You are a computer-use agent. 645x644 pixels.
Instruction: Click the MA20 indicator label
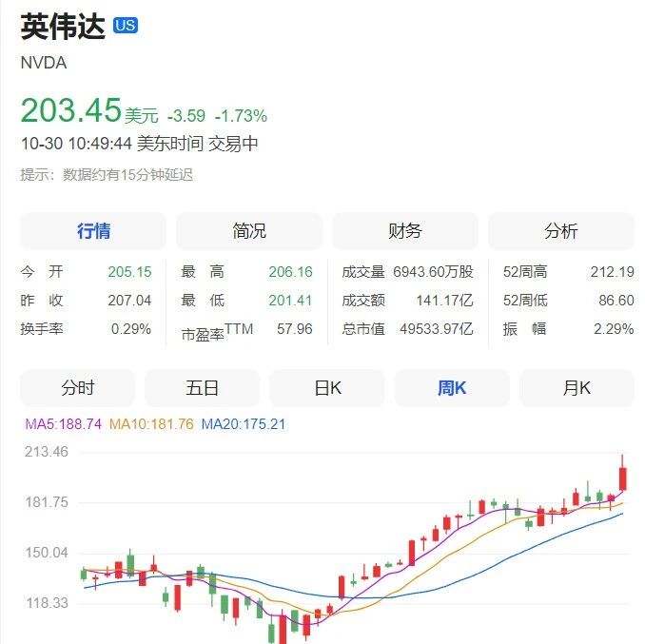point(244,424)
